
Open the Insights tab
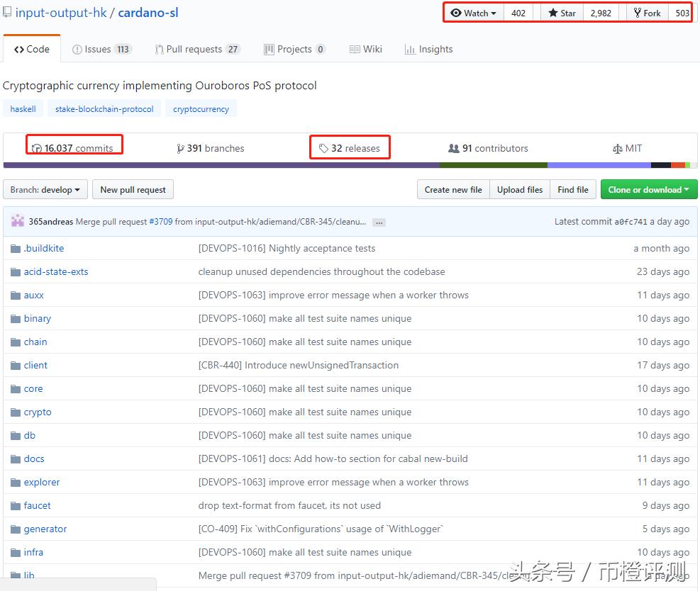click(428, 49)
